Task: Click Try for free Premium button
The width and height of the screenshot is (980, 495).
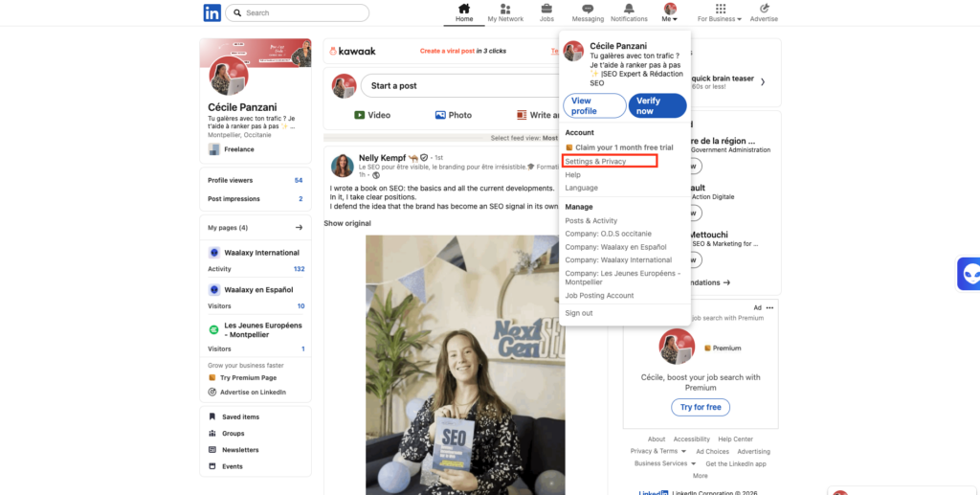Action: coord(701,407)
